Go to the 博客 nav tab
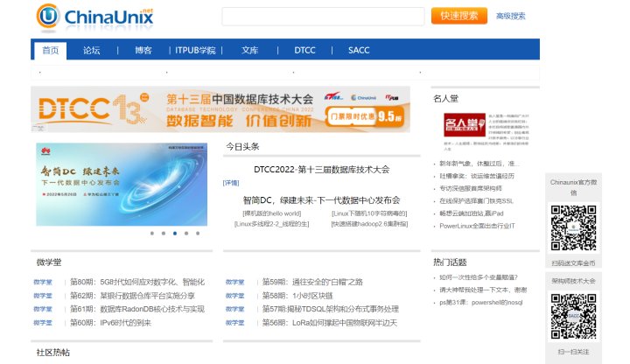 (143, 51)
